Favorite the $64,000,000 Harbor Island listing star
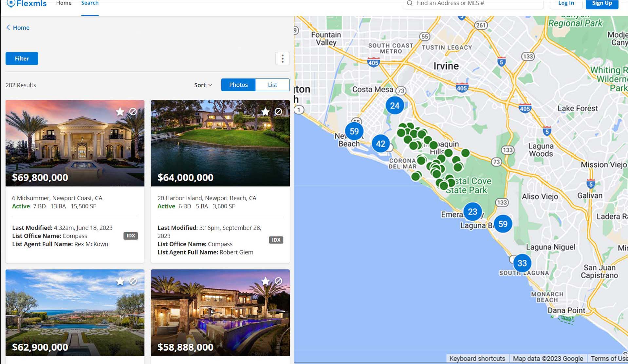 [x=265, y=112]
